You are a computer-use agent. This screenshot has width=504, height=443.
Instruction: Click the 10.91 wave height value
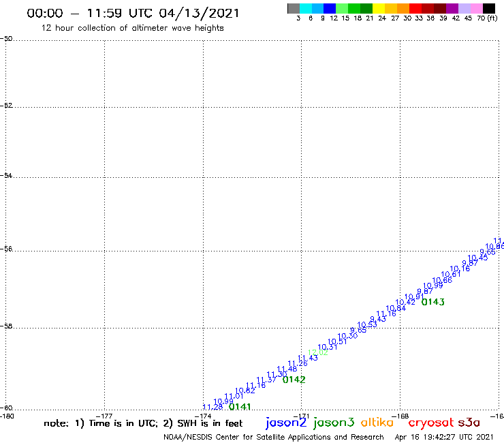pos(414,296)
